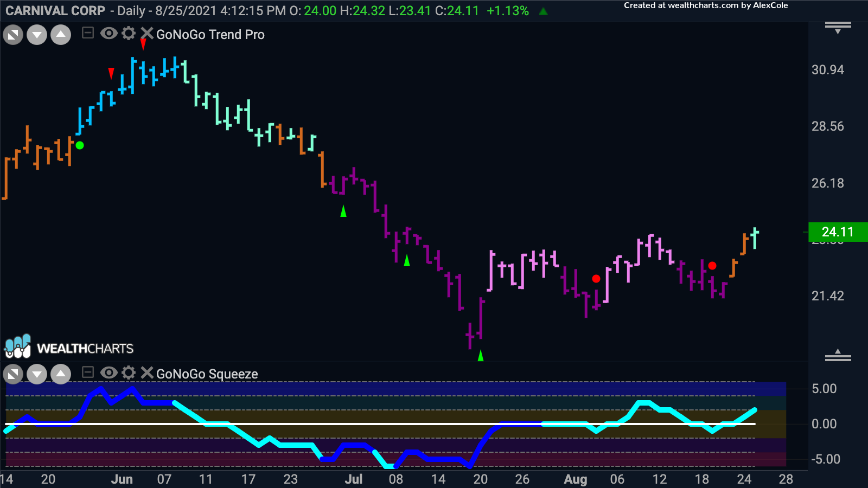The height and width of the screenshot is (488, 868).
Task: Click the price scale bottom handle icon
Action: (838, 356)
